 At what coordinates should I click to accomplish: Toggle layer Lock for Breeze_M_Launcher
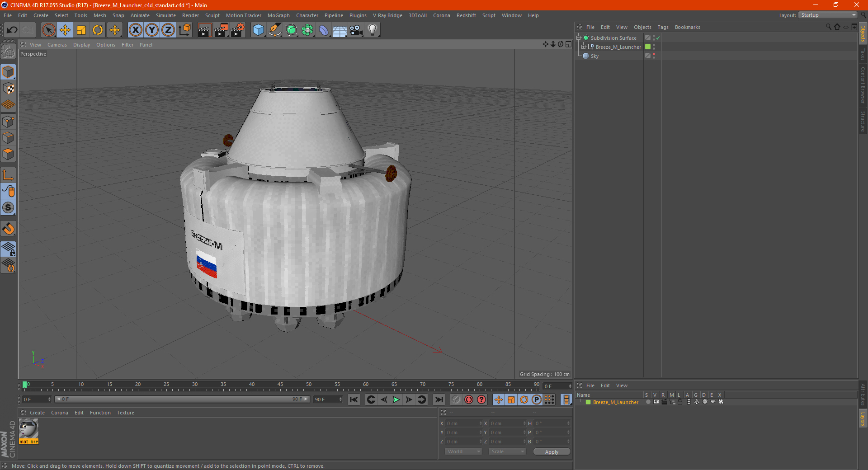click(x=680, y=402)
